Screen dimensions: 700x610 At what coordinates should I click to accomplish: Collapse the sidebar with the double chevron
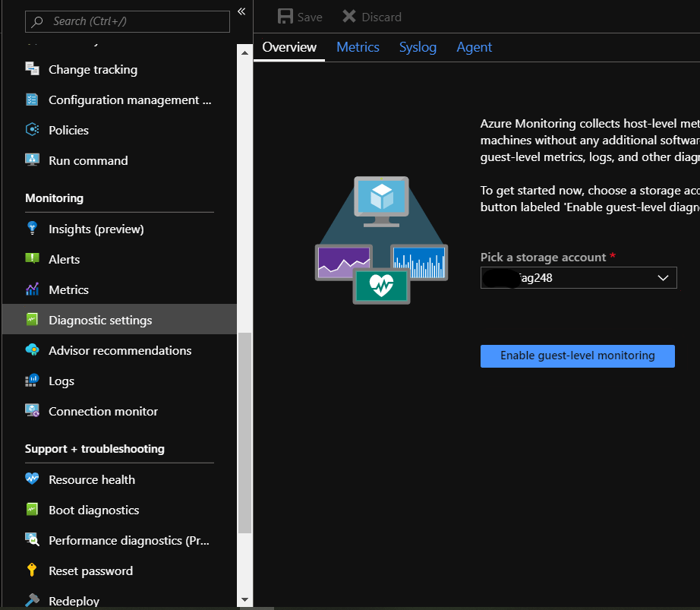coord(241,11)
